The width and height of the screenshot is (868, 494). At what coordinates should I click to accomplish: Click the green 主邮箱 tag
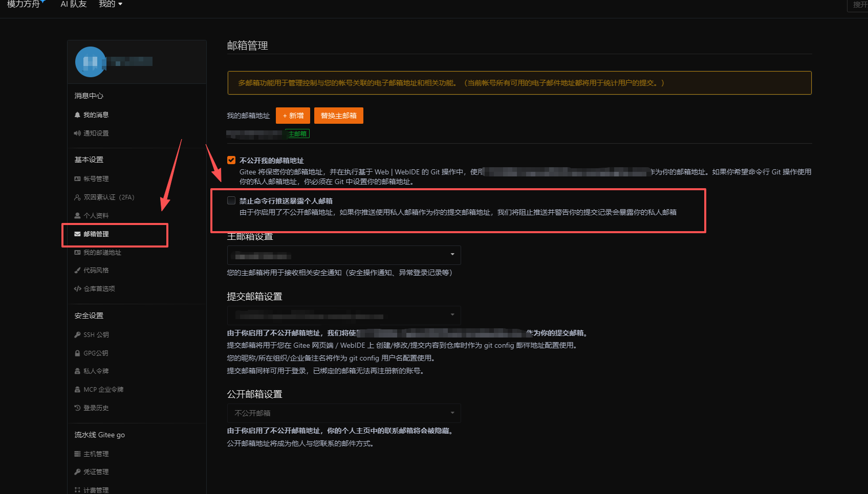(297, 134)
